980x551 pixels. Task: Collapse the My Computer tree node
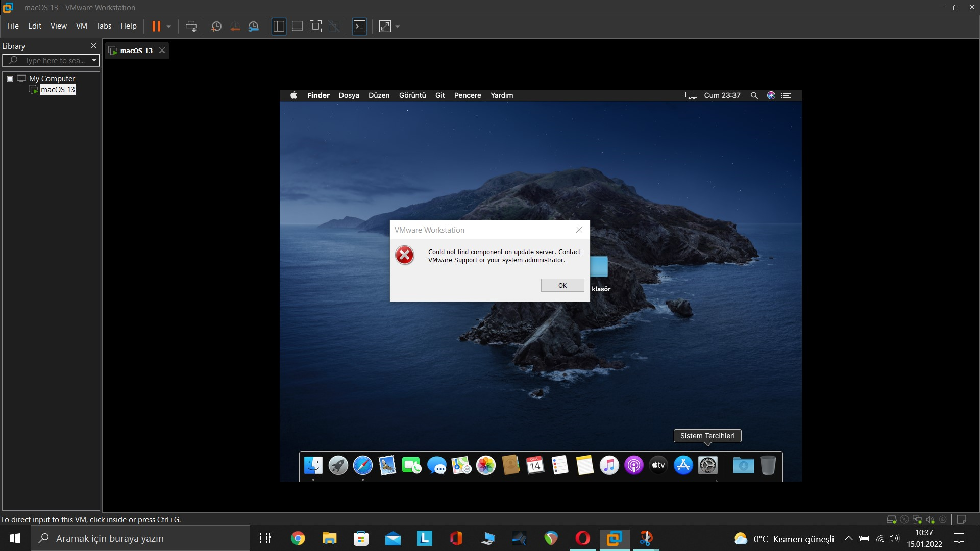click(x=10, y=79)
